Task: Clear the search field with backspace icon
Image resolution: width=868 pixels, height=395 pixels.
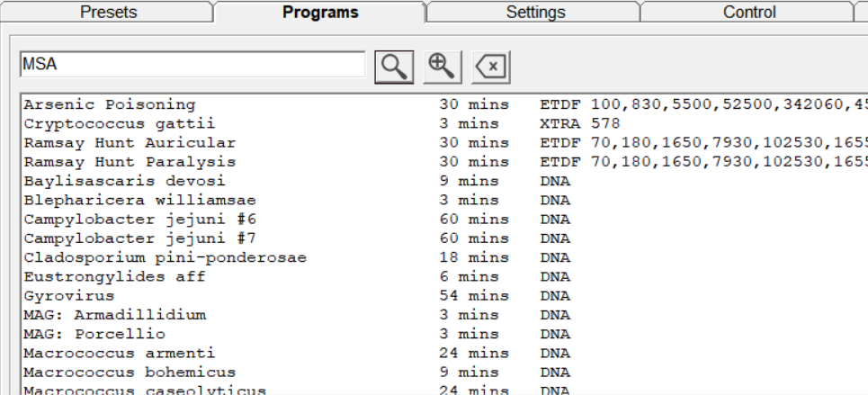Action: point(491,66)
